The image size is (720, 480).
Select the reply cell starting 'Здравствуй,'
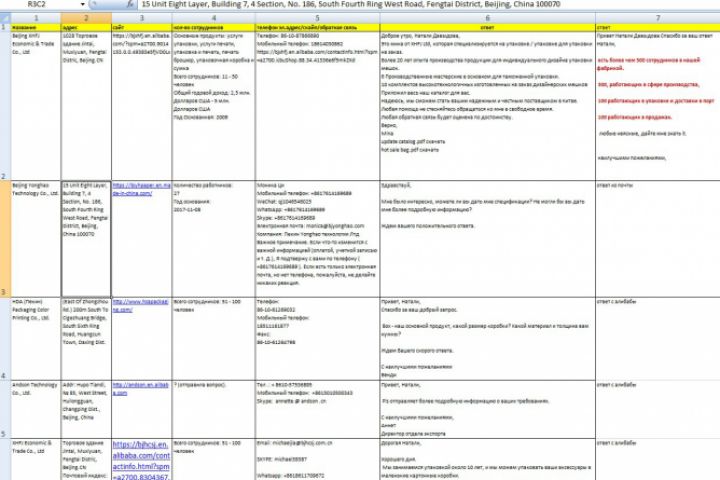(488, 239)
